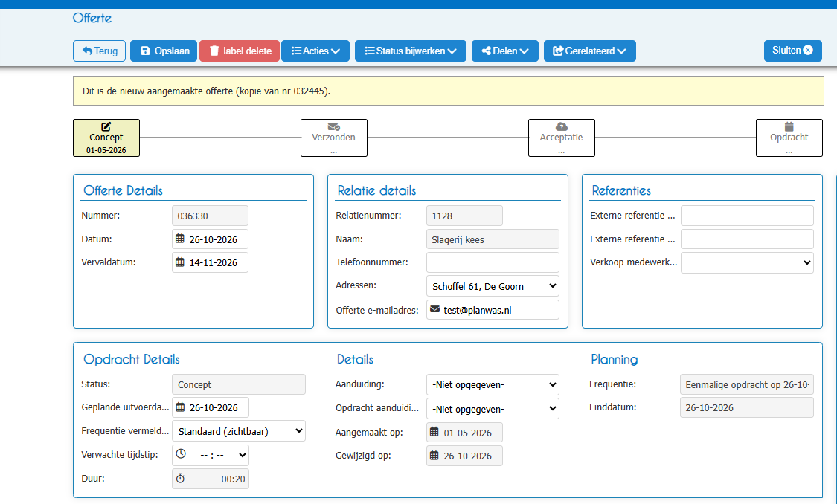Click the red label.delete button
The width and height of the screenshot is (837, 504).
(x=240, y=51)
